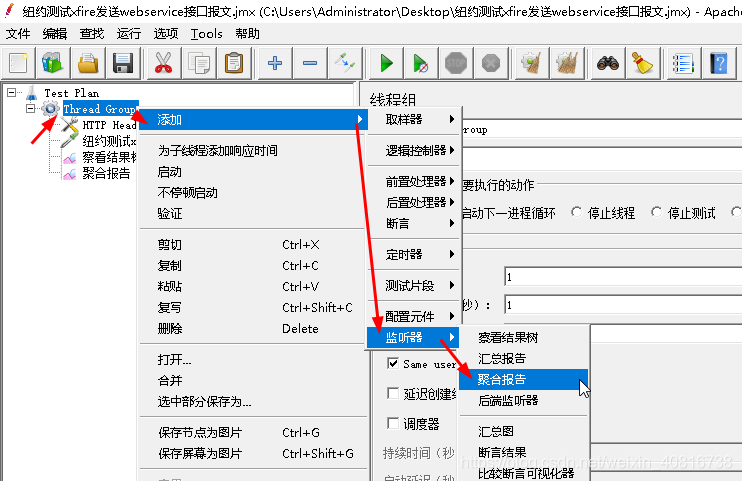Screen dimensions: 742x481
Task: Enable the 调度器 checkbox
Action: pos(393,422)
